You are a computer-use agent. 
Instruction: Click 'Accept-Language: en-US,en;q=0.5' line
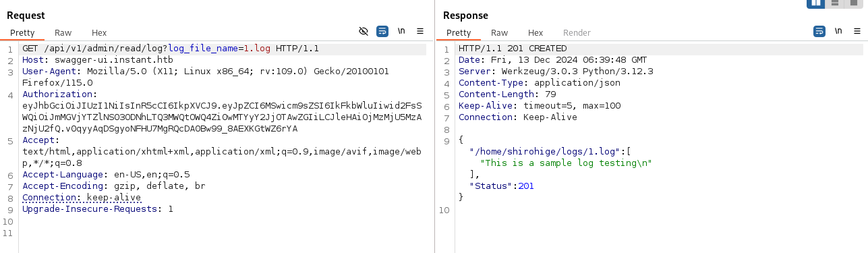tap(106, 174)
